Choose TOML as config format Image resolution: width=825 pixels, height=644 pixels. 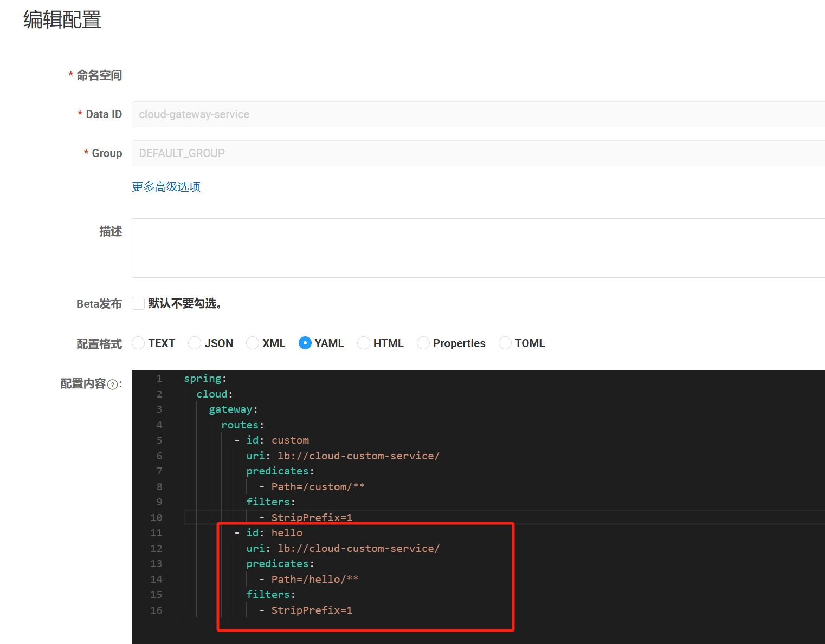(x=505, y=343)
